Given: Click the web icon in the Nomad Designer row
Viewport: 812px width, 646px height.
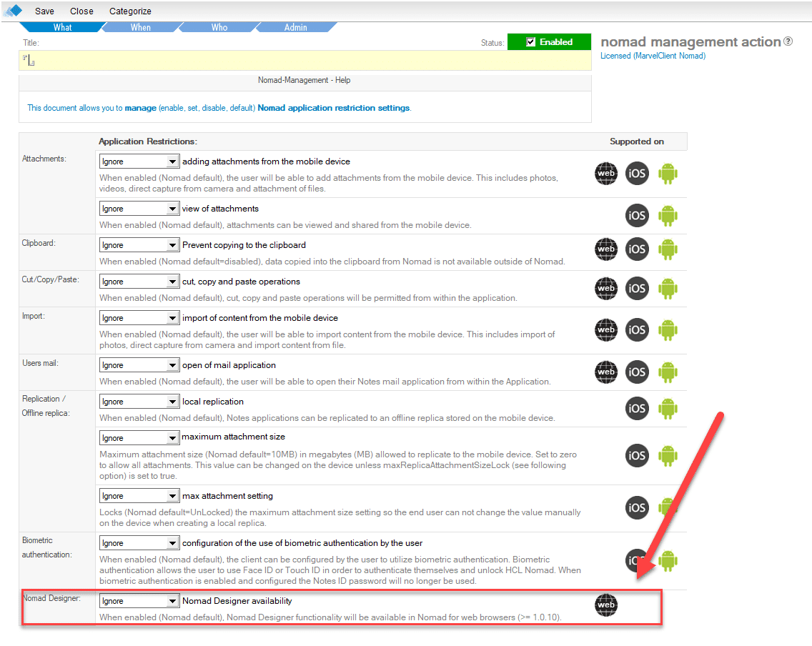Looking at the screenshot, I should coord(606,605).
